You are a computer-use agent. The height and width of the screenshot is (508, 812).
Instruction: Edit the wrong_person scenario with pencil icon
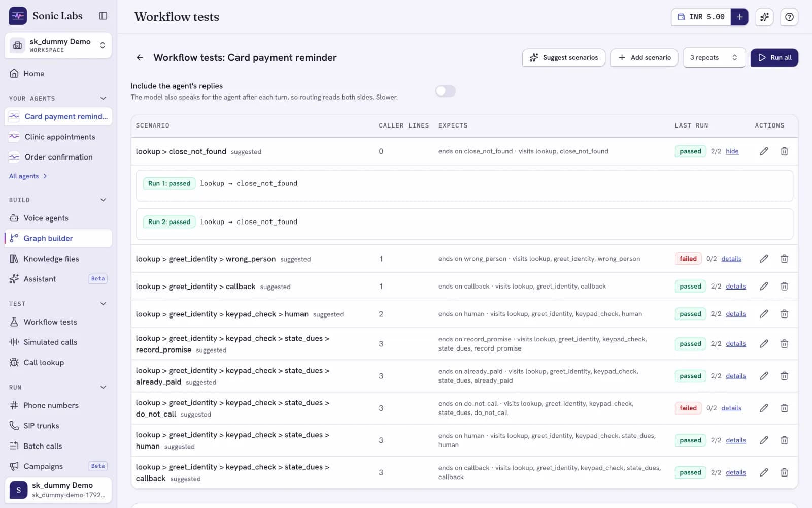coord(764,259)
